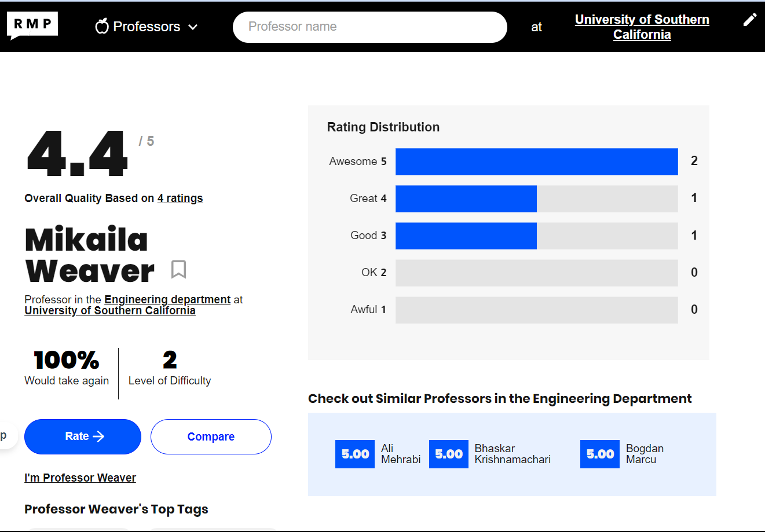
Task: Click the 4.4 overall quality score
Action: (x=77, y=153)
